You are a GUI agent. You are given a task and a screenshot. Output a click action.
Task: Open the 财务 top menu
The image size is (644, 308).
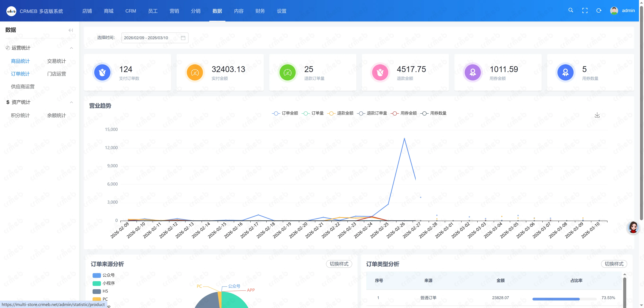[260, 11]
